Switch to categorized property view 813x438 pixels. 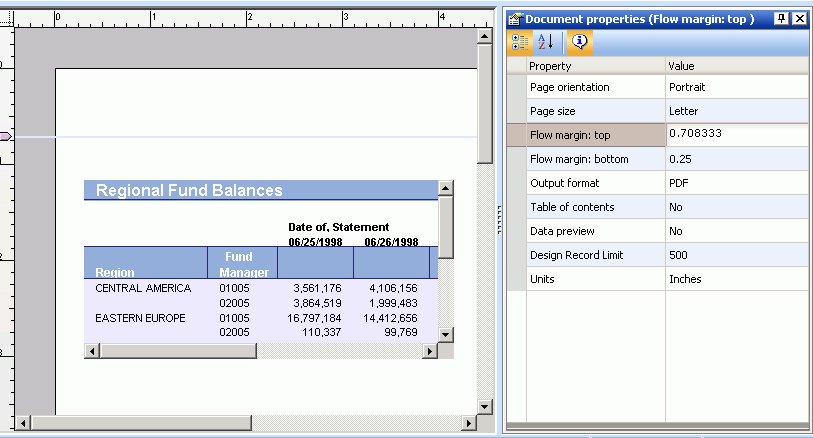[520, 41]
